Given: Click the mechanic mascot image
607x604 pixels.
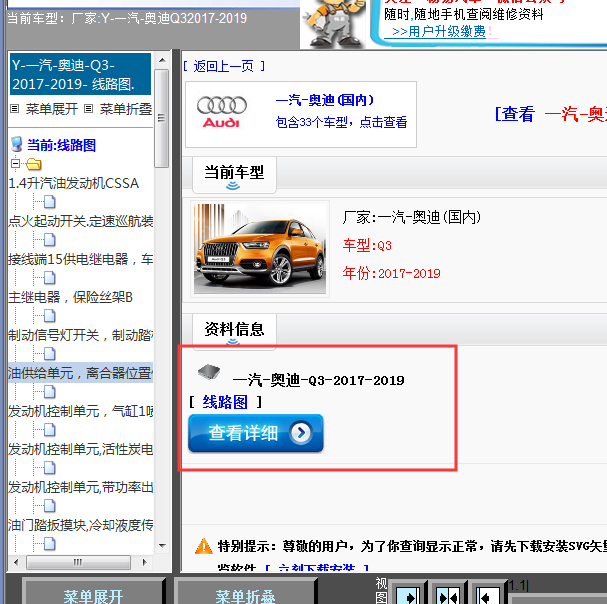Looking at the screenshot, I should point(334,23).
